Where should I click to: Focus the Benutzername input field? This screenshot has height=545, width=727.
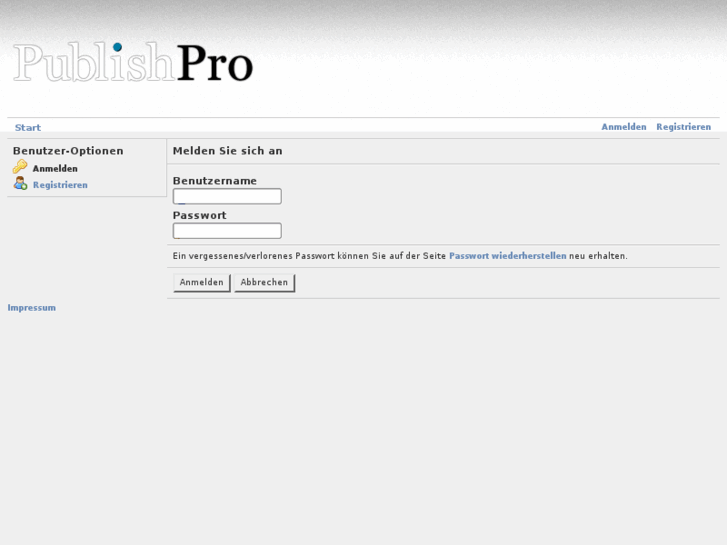tap(227, 196)
